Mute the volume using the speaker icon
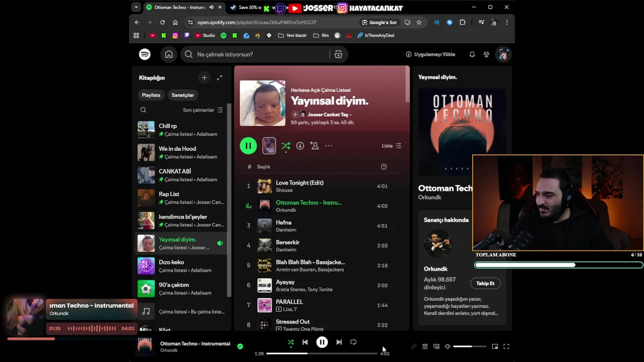644x362 pixels. pyautogui.click(x=447, y=346)
